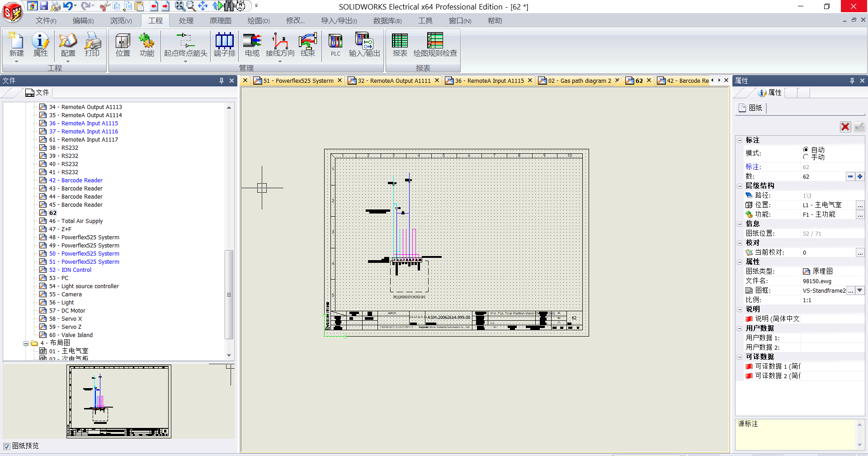The height and width of the screenshot is (456, 868).
Task: Select 手动 (Manual) mode radio button
Action: click(806, 157)
